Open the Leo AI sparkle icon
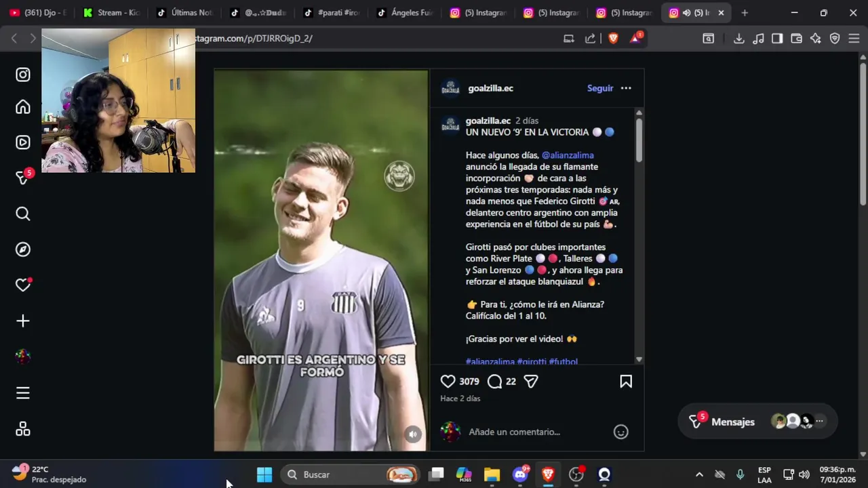Screen dimensions: 868x488 [x=816, y=39]
